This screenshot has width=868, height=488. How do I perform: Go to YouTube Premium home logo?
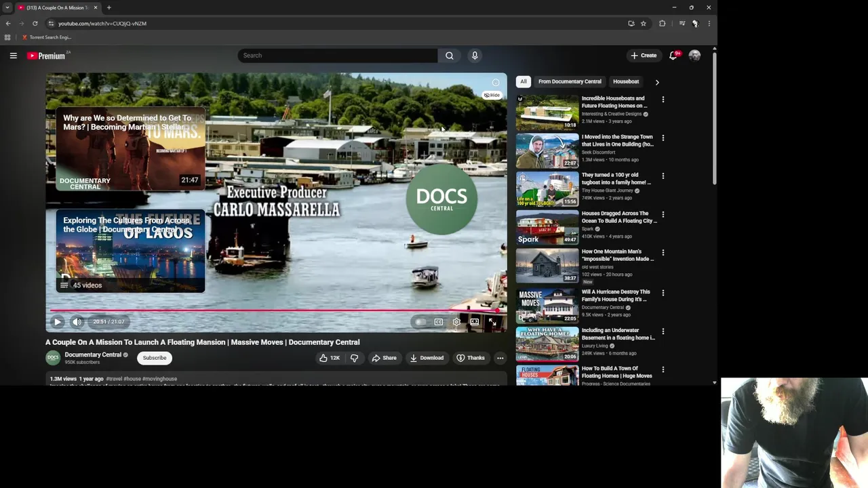(x=46, y=56)
